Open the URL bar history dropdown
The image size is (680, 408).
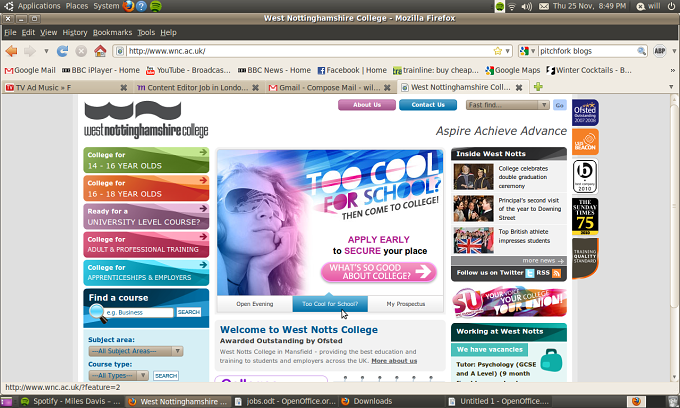pyautogui.click(x=507, y=51)
